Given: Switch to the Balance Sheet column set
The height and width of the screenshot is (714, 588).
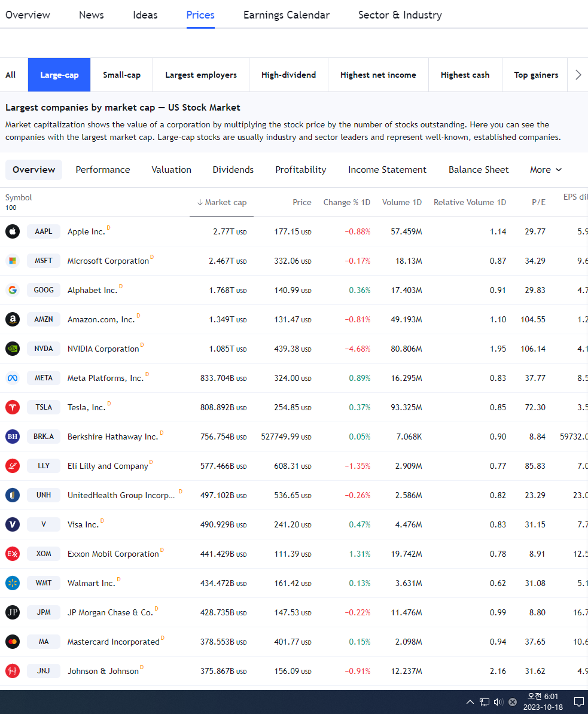Looking at the screenshot, I should pyautogui.click(x=478, y=169).
